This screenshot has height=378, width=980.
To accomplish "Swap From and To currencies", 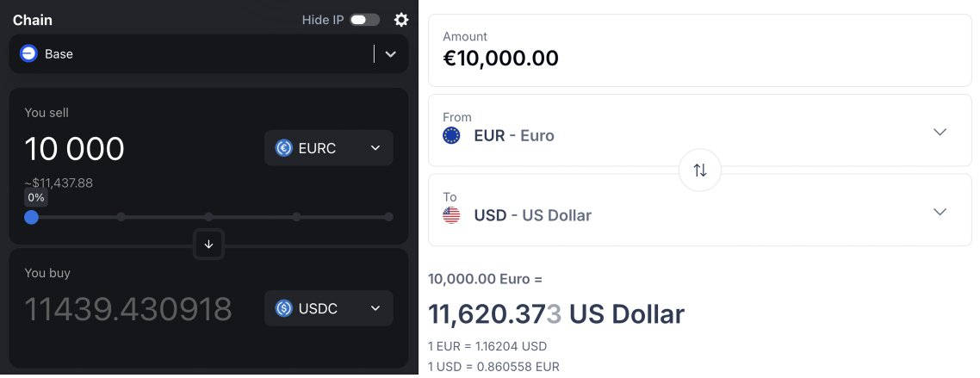I will (700, 170).
